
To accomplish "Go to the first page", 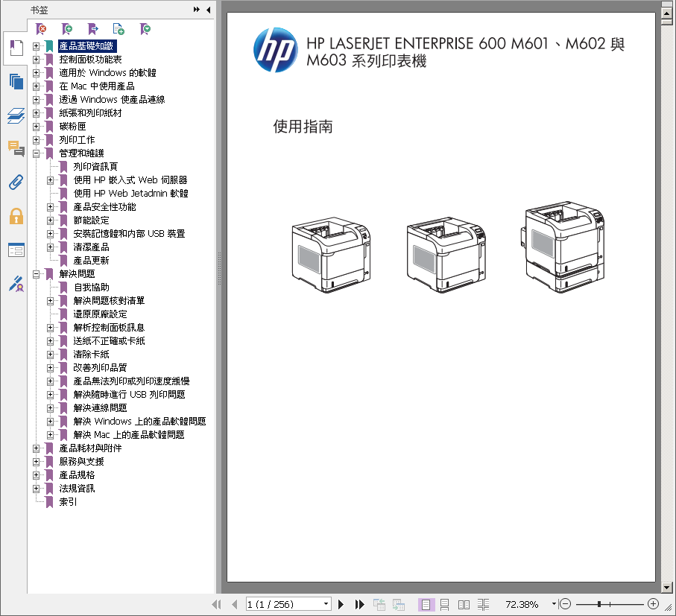I will tap(216, 604).
